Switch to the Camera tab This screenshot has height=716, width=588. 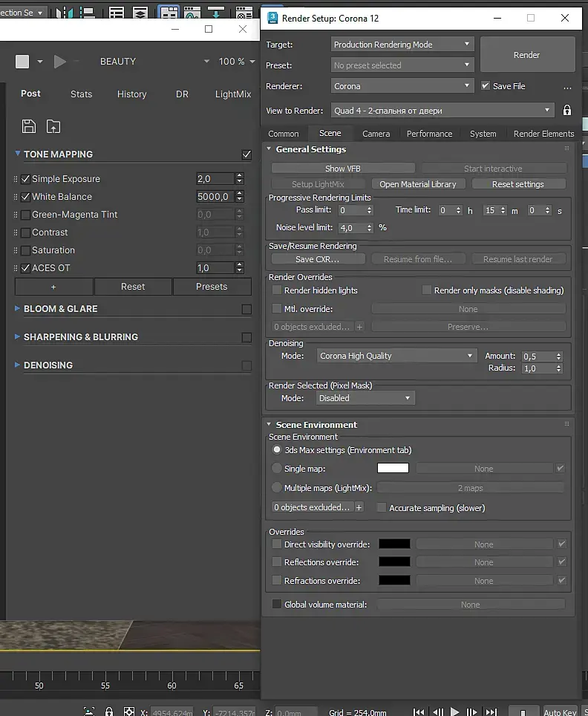coord(376,134)
